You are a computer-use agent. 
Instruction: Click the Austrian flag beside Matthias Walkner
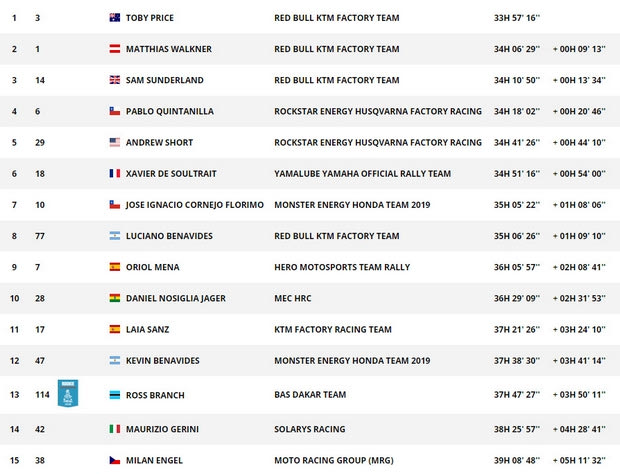tap(114, 49)
